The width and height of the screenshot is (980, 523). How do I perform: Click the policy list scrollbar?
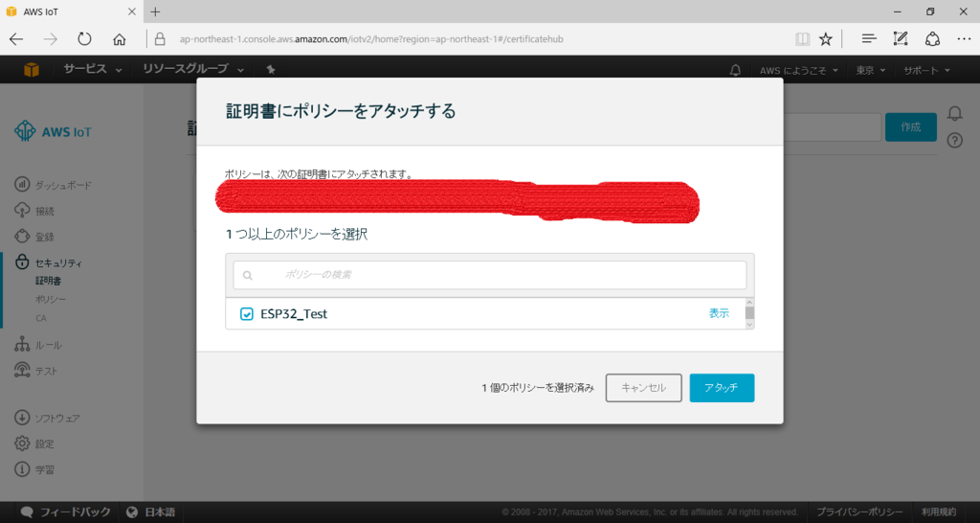(749, 313)
